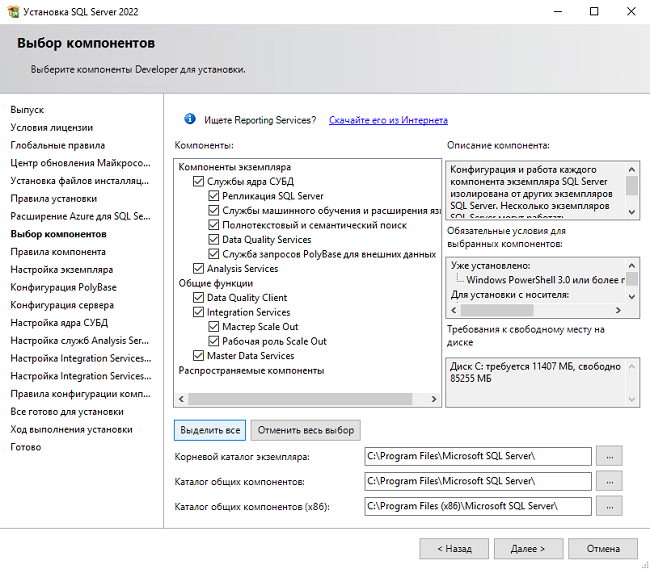
Task: Cancel setup with the Отмена button
Action: click(x=603, y=549)
